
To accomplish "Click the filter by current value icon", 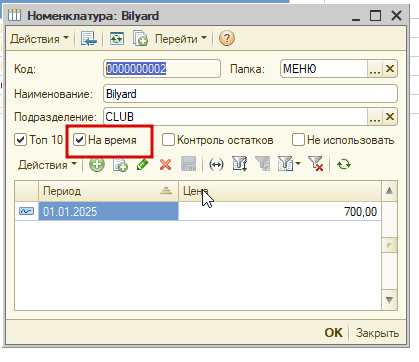I will click(239, 164).
